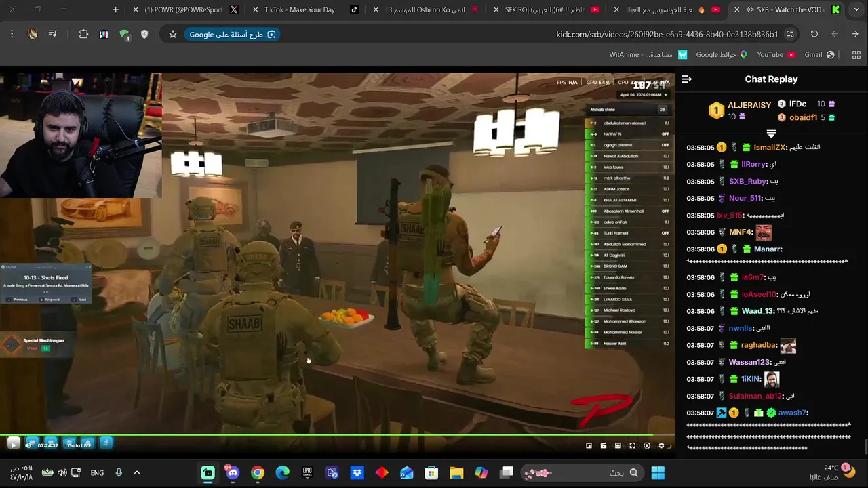Open File Explorer from taskbar
The width and height of the screenshot is (868, 488).
[456, 472]
